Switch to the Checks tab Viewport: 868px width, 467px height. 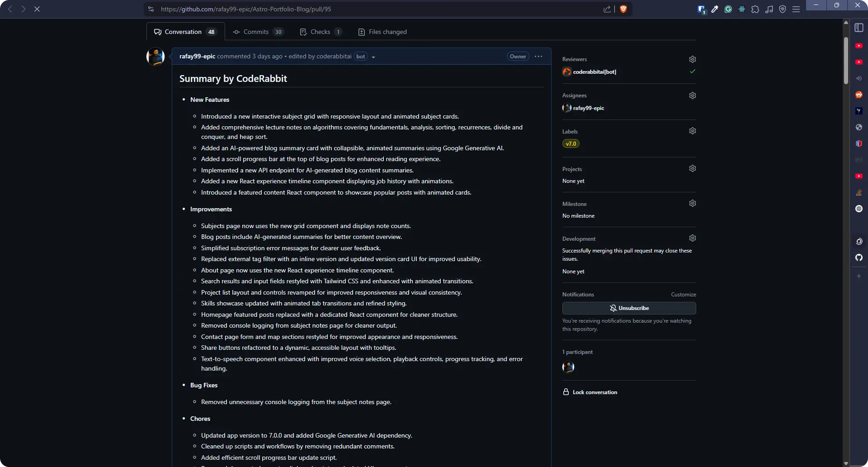(321, 32)
